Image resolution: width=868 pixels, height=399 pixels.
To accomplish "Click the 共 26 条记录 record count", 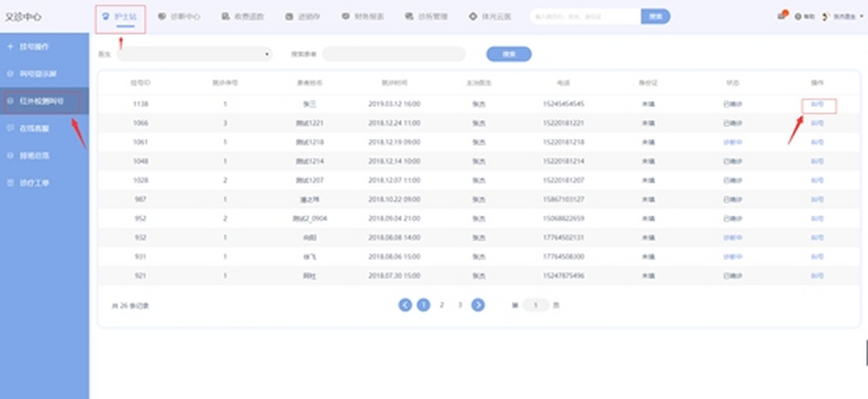I will click(x=131, y=306).
